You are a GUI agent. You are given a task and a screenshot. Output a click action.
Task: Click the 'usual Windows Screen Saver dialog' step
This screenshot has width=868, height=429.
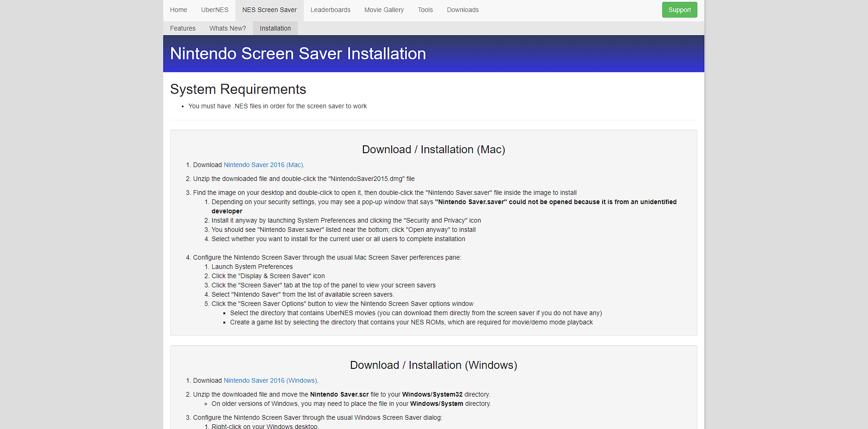tap(317, 417)
